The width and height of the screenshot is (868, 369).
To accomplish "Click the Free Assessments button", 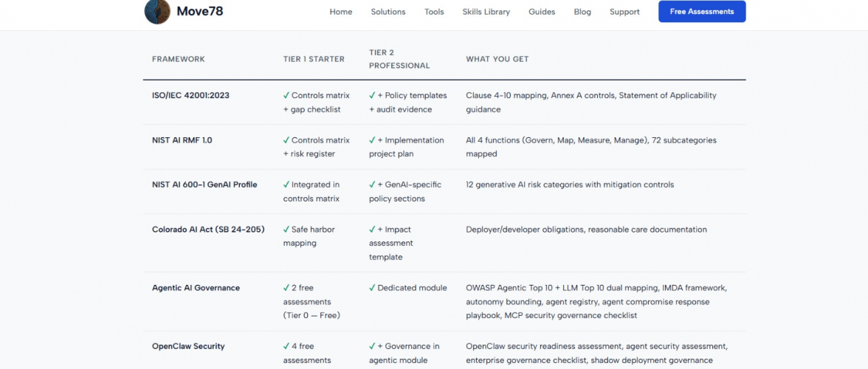I will point(702,12).
